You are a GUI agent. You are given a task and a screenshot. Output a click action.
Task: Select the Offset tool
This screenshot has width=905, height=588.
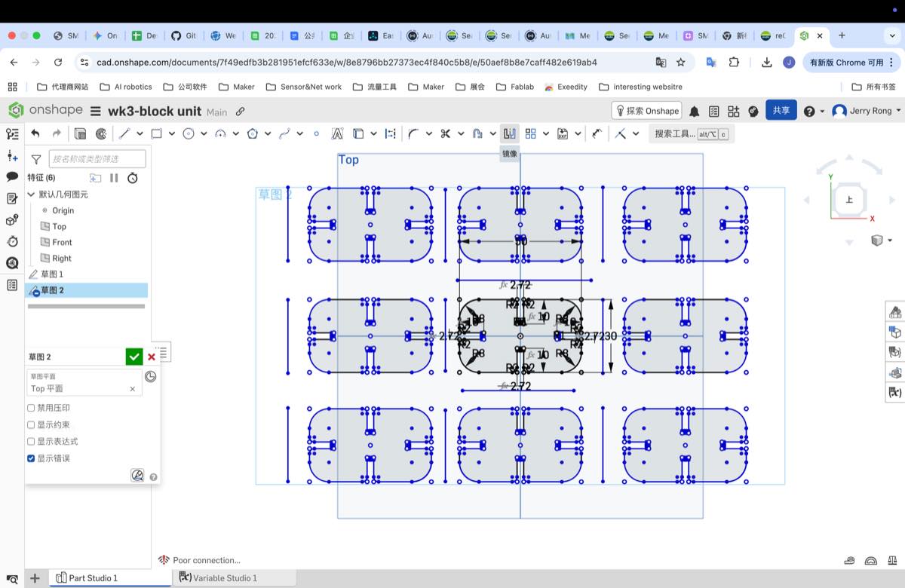tap(477, 133)
